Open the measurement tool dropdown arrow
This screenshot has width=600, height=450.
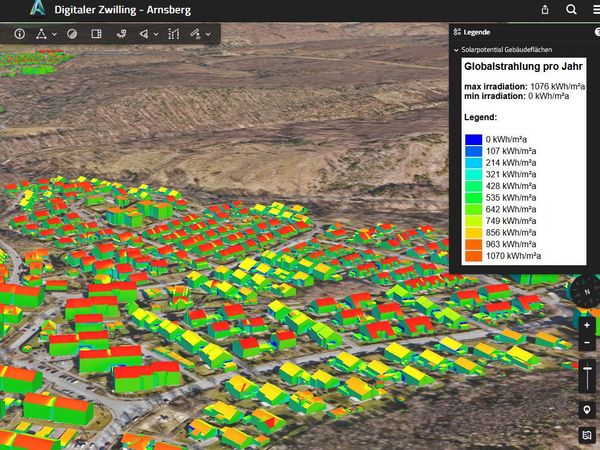coord(55,34)
